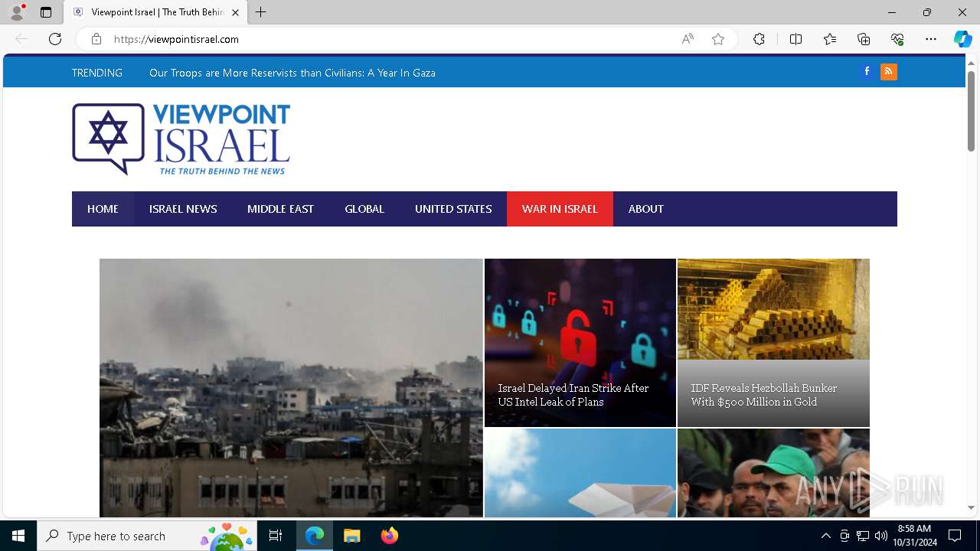The height and width of the screenshot is (551, 980).
Task: Open trending article A Year In Gaza
Action: [292, 73]
